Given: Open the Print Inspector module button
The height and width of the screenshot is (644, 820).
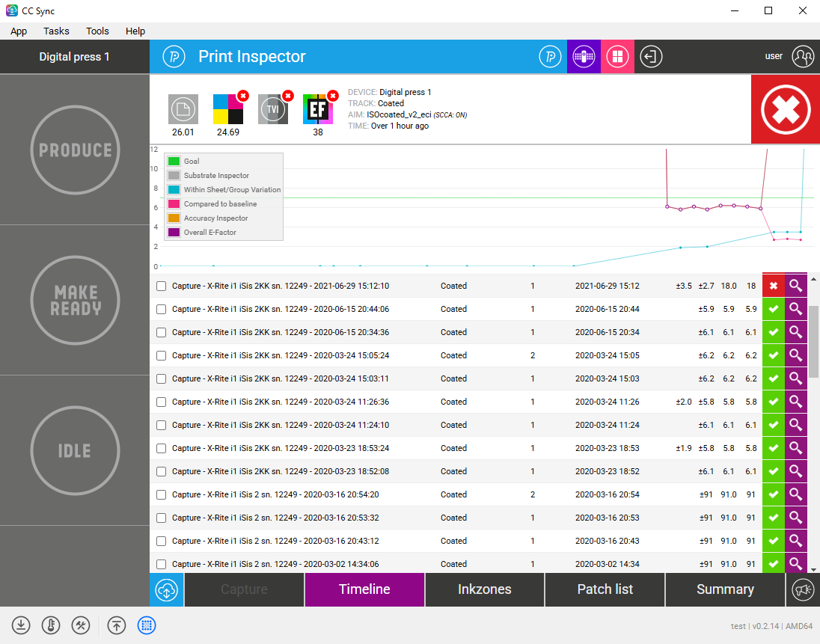Looking at the screenshot, I should [550, 56].
